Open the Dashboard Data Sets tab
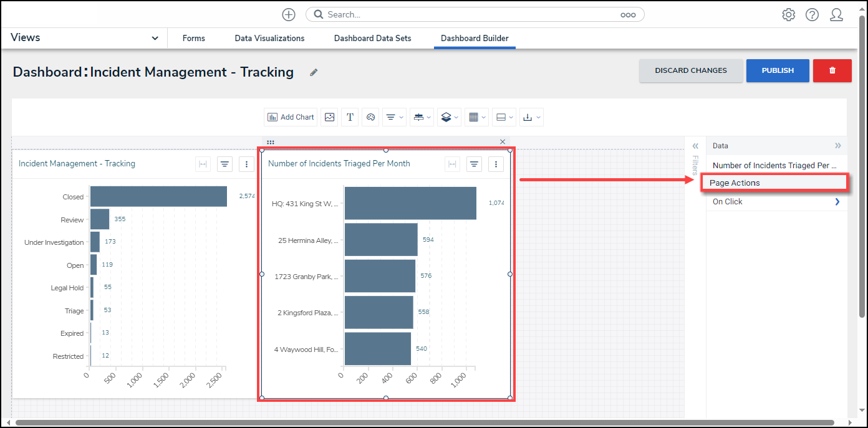The width and height of the screenshot is (868, 428). [372, 38]
